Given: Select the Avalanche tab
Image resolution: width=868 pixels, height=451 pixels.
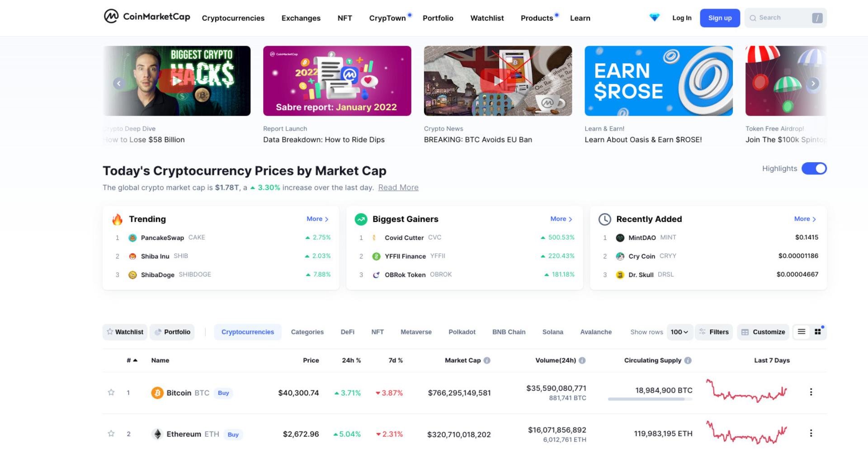Looking at the screenshot, I should 595,332.
